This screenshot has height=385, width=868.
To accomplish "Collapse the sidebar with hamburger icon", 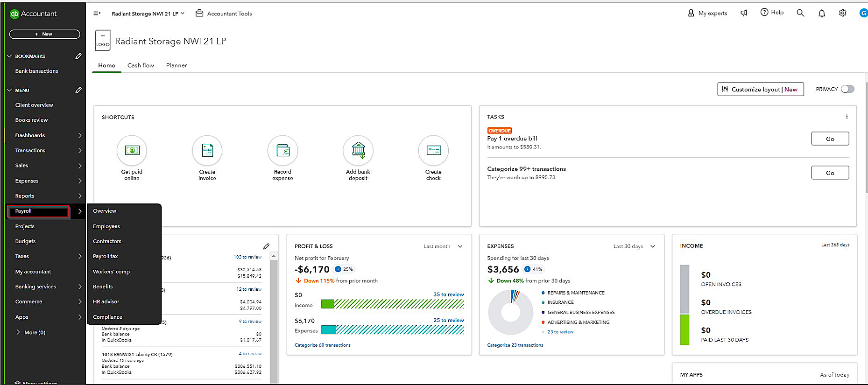I will (x=97, y=13).
